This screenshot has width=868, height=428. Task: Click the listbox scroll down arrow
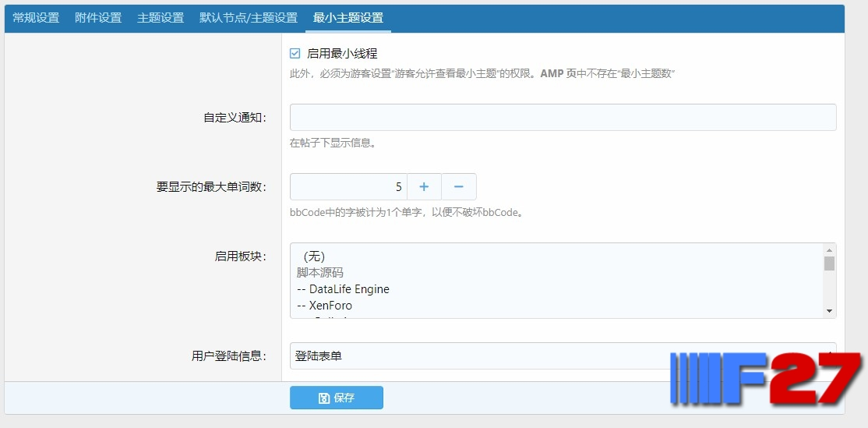tap(829, 311)
